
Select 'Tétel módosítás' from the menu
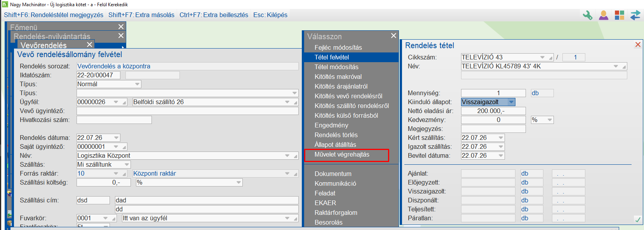(x=336, y=67)
